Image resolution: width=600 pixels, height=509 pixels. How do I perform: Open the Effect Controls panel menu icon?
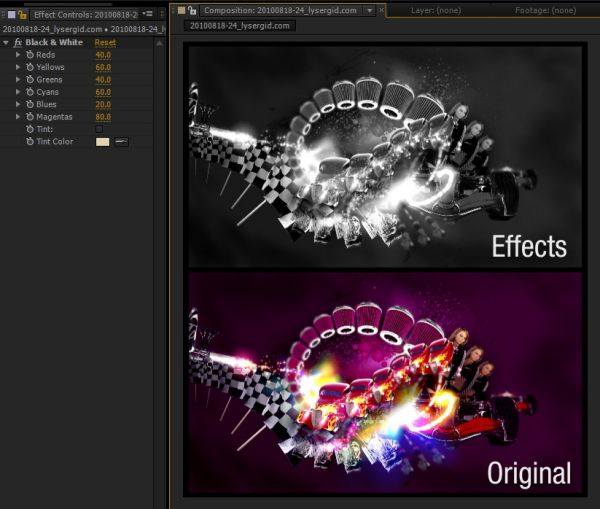(147, 14)
